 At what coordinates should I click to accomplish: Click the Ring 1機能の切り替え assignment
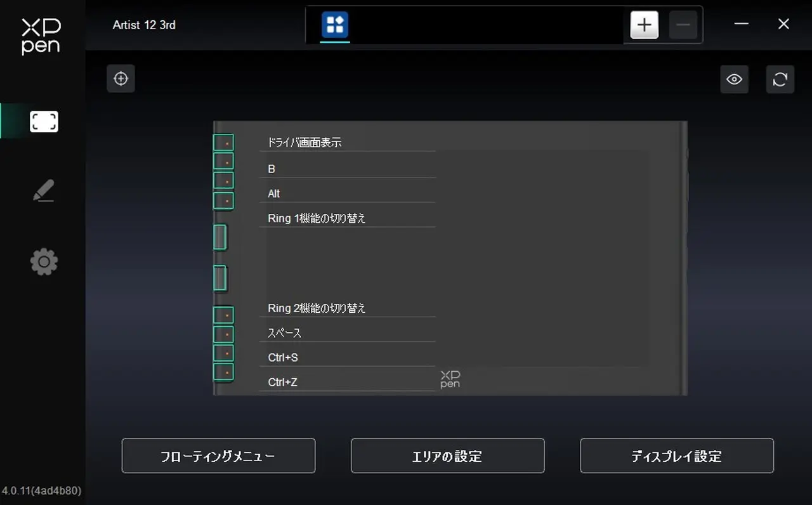tap(317, 218)
